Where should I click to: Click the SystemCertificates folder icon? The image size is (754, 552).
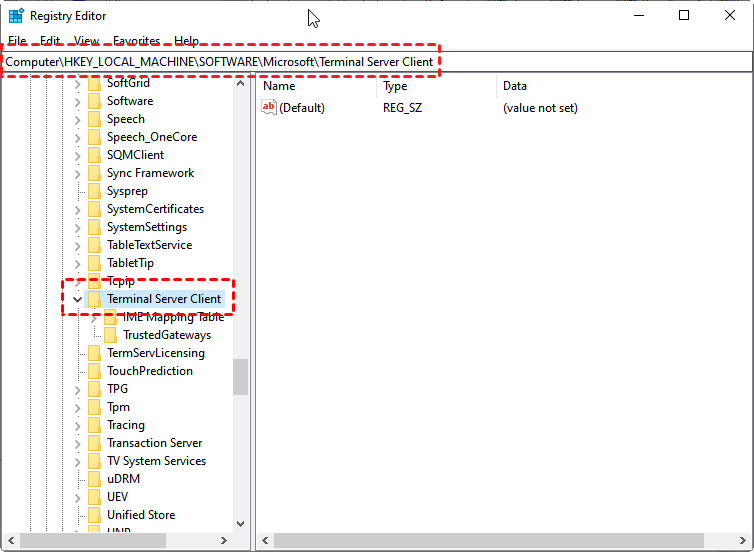95,209
